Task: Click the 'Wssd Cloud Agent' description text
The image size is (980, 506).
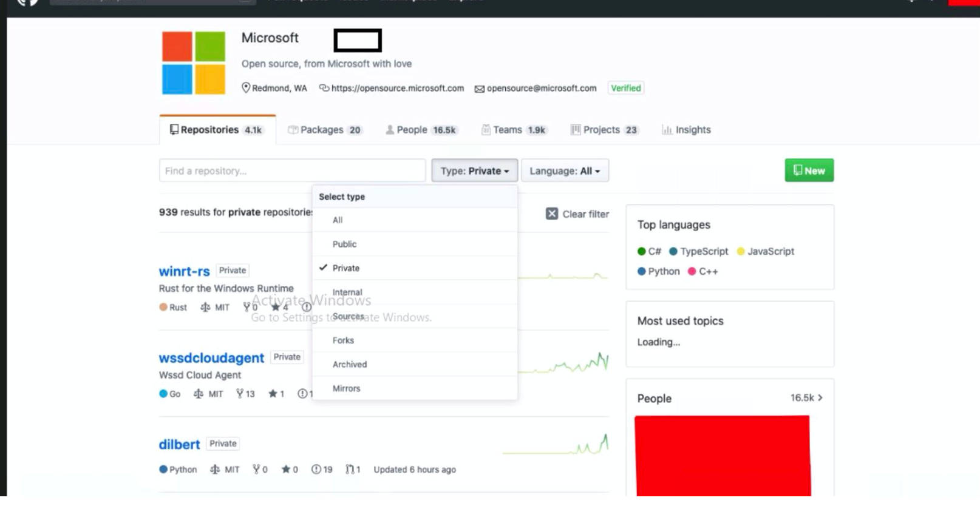Action: (x=200, y=375)
